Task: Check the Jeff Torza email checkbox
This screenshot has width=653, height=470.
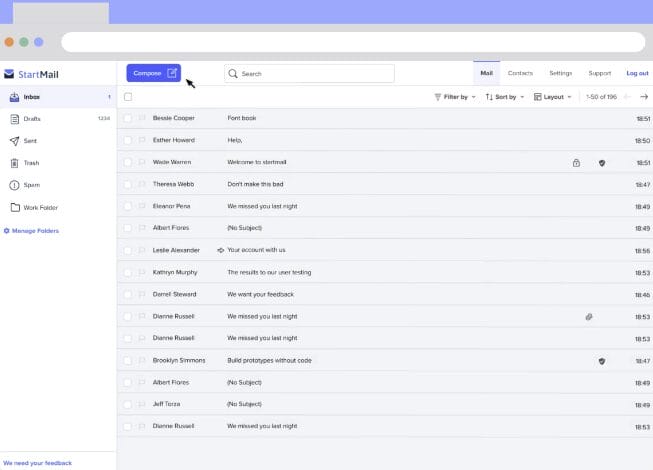Action: pyautogui.click(x=127, y=404)
